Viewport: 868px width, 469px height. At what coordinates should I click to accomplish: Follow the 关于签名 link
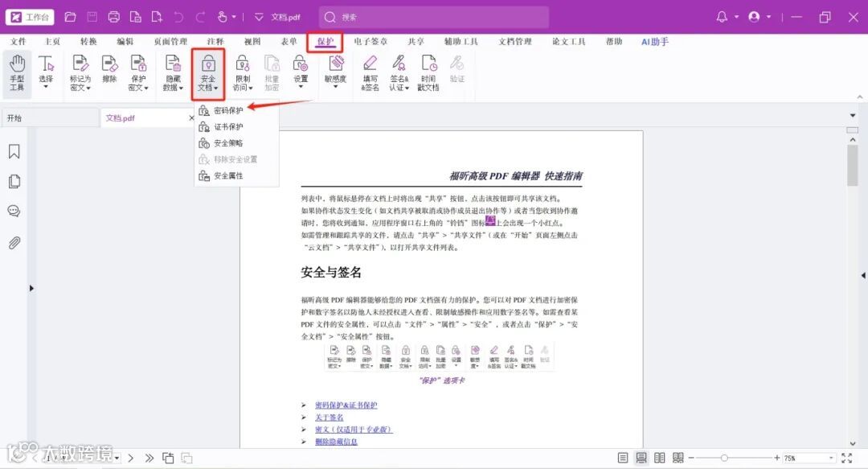coord(330,418)
